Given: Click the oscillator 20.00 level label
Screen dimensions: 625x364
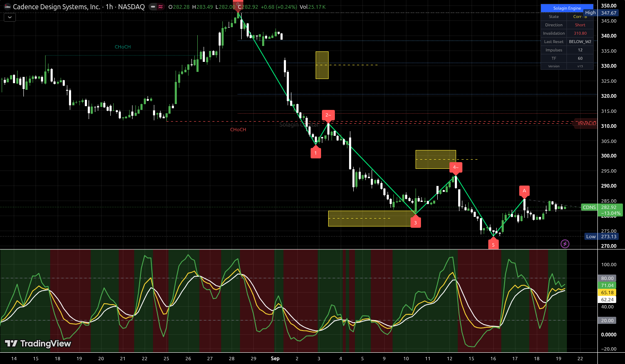Looking at the screenshot, I should (x=607, y=321).
